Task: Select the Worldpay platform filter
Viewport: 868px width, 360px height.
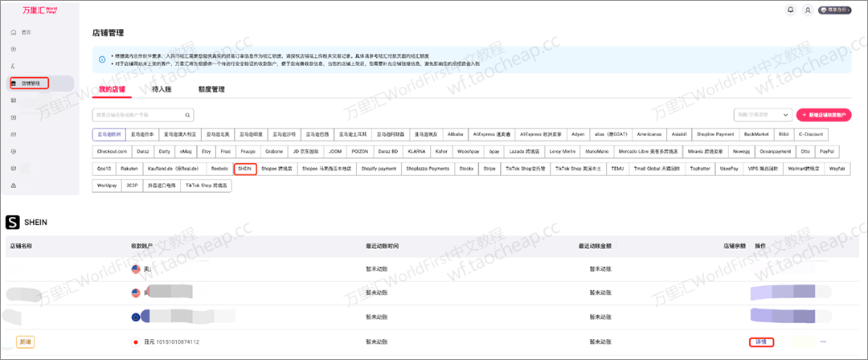Action: coord(106,186)
